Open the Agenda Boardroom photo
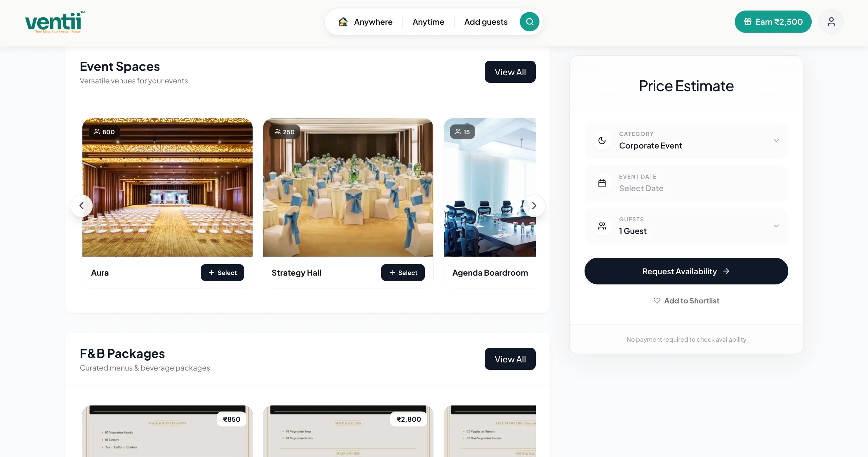This screenshot has width=868, height=457. 490,187
